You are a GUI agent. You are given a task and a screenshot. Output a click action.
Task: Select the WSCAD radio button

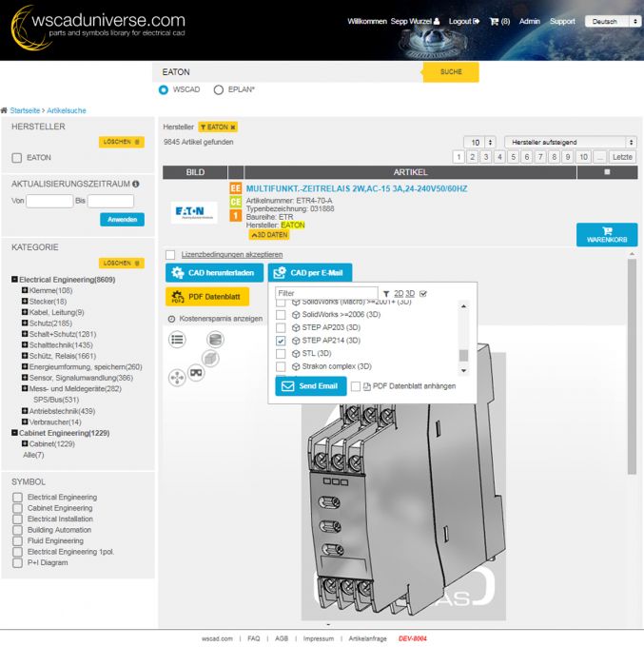(164, 90)
